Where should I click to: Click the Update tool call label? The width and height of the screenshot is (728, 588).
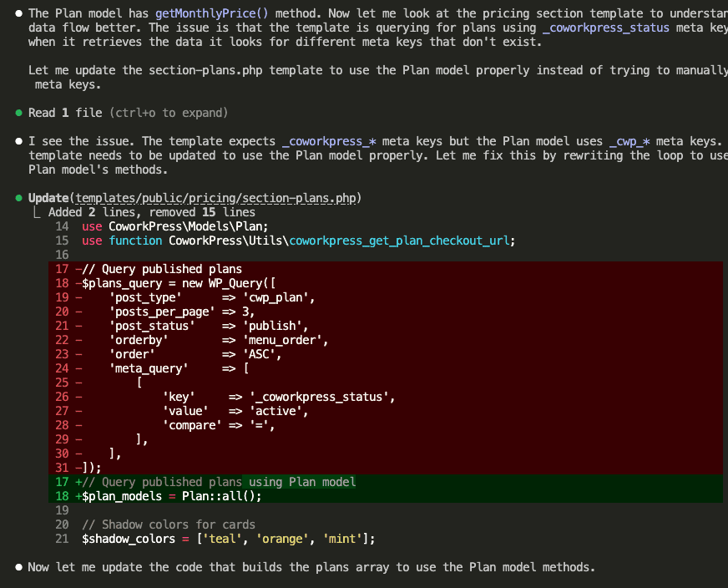point(49,198)
